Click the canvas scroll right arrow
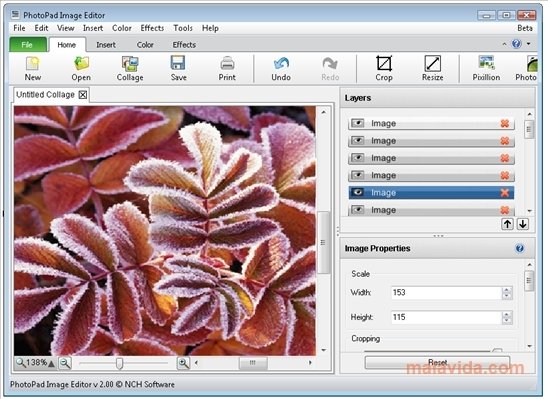This screenshot has height=399, width=548. 310,363
